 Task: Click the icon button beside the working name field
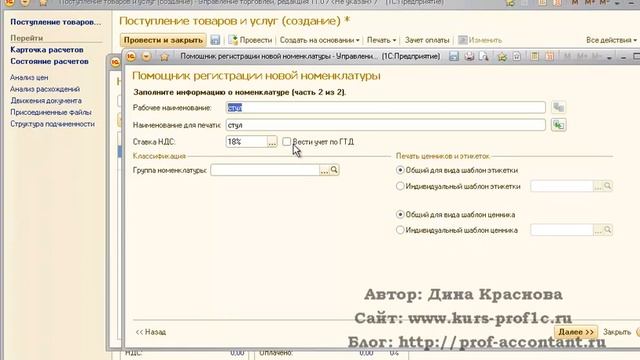click(x=558, y=107)
